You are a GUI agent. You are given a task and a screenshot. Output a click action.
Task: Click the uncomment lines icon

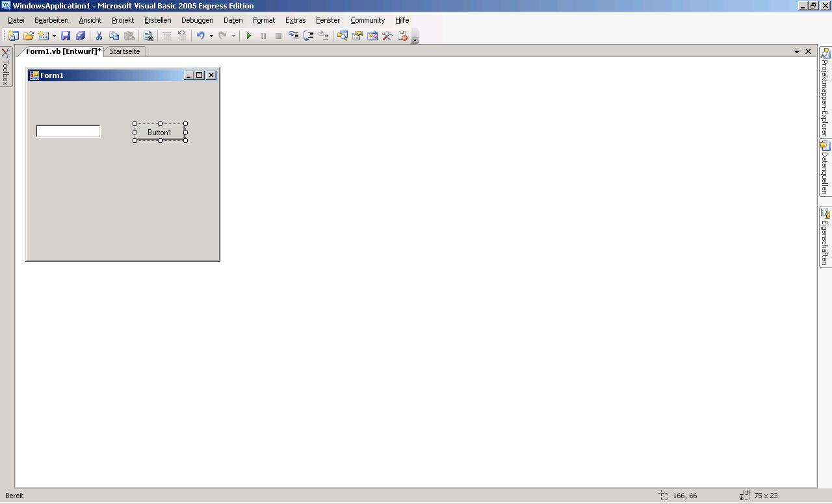[182, 36]
